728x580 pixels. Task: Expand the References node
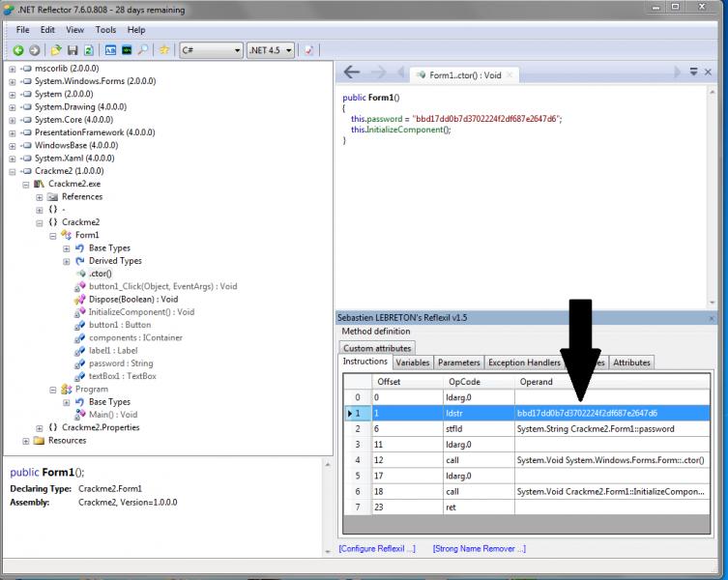pyautogui.click(x=40, y=197)
